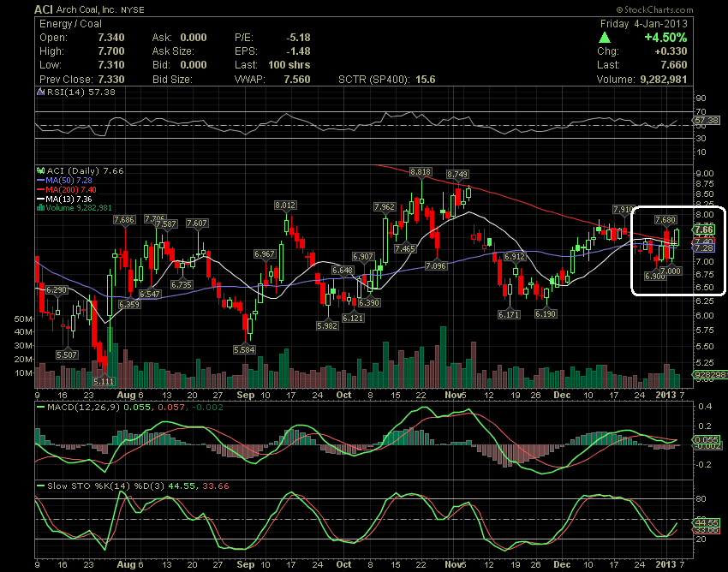This screenshot has width=728, height=572.
Task: Click the 6.648 price label
Action: [343, 271]
